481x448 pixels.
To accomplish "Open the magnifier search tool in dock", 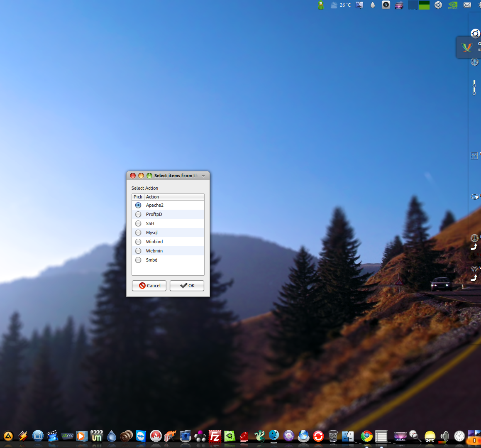I will tap(415, 436).
